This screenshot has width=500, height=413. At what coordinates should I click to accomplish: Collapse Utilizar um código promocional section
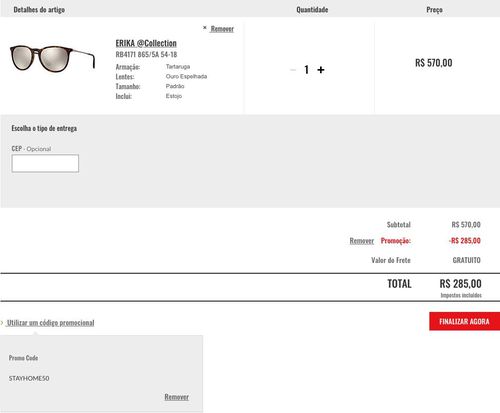[x=51, y=323]
